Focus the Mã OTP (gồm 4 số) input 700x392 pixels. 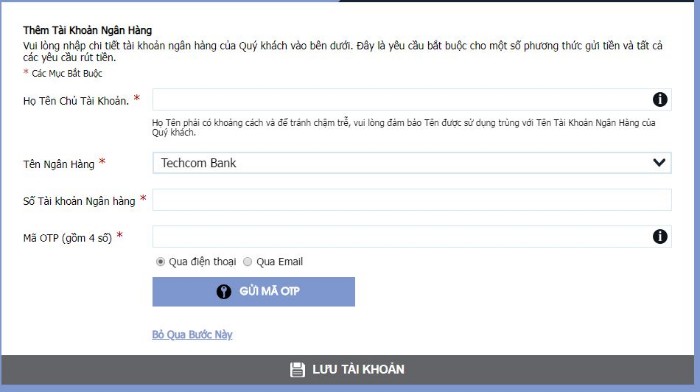click(x=412, y=236)
